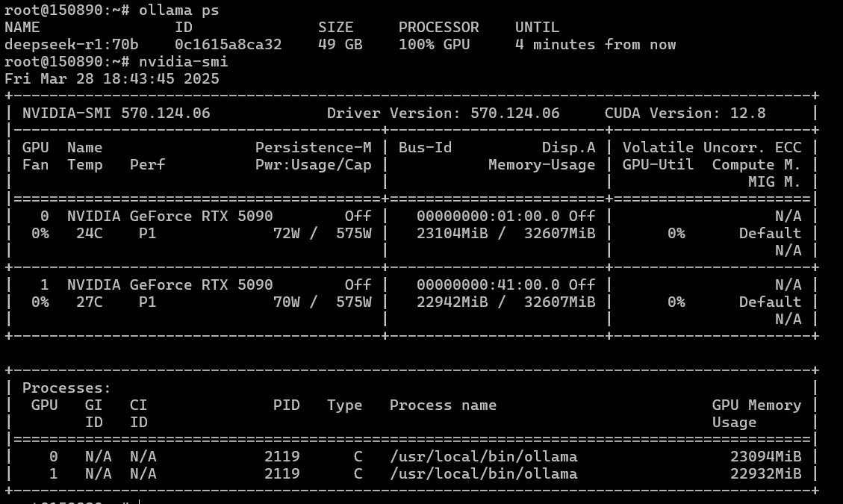Click the GPU 0 NVIDIA GeForce RTX 5090 name
Screen dimensions: 843x504
click(x=169, y=216)
